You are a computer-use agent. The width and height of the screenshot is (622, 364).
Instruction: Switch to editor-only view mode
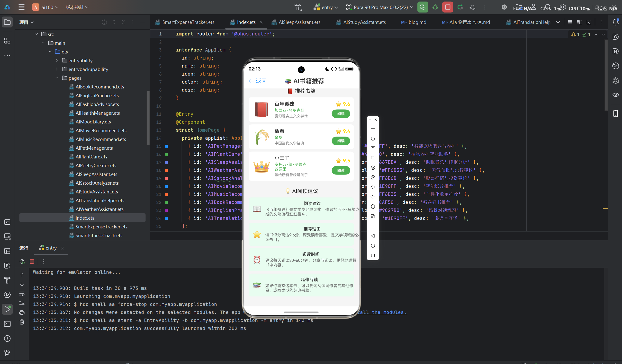570,22
